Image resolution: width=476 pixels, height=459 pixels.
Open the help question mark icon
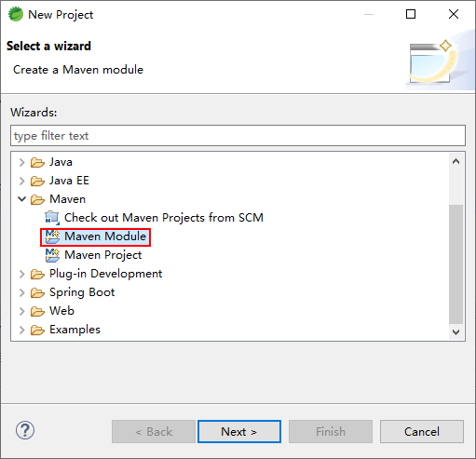(25, 430)
